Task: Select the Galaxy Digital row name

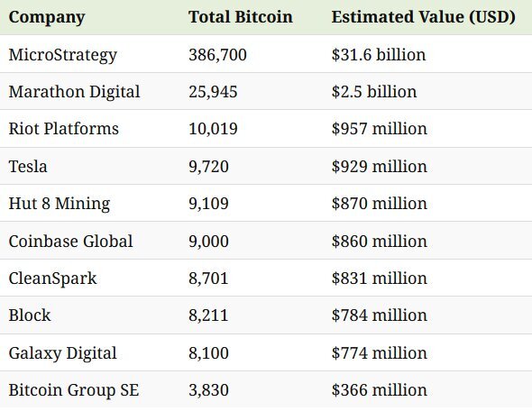Action: (x=63, y=353)
